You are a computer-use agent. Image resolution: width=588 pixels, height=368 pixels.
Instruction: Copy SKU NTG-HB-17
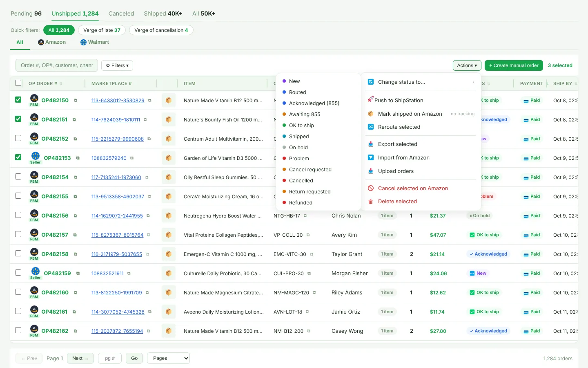coord(305,216)
